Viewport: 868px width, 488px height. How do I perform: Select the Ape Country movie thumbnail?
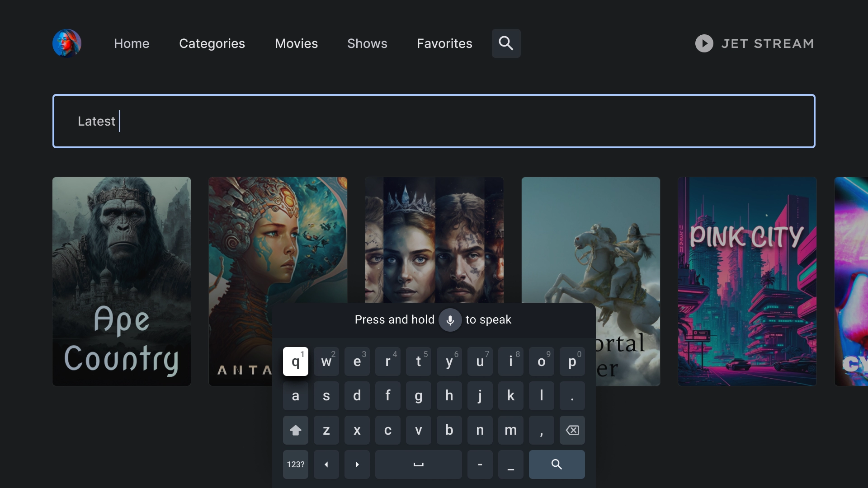click(x=122, y=281)
